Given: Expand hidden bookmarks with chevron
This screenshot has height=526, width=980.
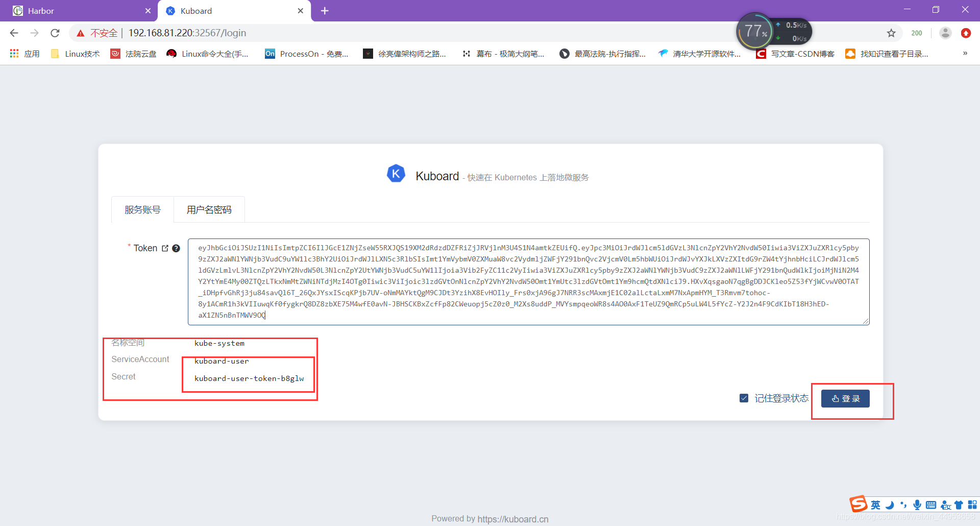Looking at the screenshot, I should click(965, 54).
